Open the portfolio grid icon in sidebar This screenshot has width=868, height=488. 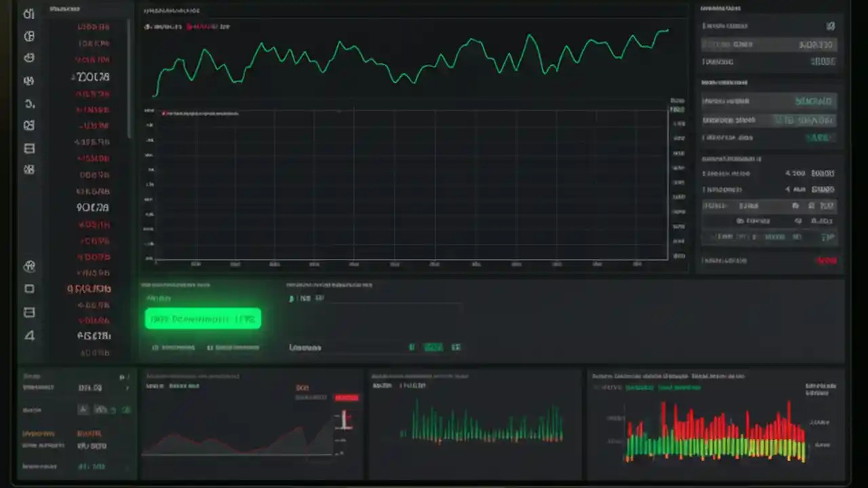[28, 125]
